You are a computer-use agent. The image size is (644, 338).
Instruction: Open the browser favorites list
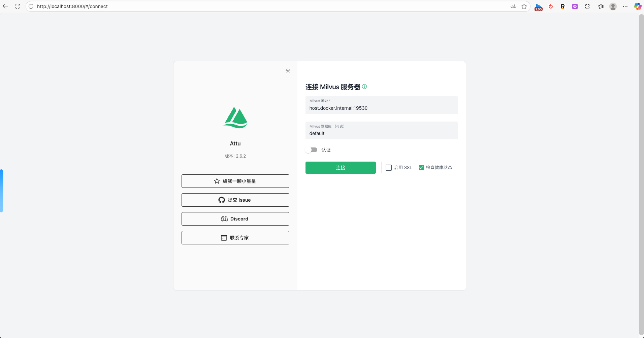[601, 6]
